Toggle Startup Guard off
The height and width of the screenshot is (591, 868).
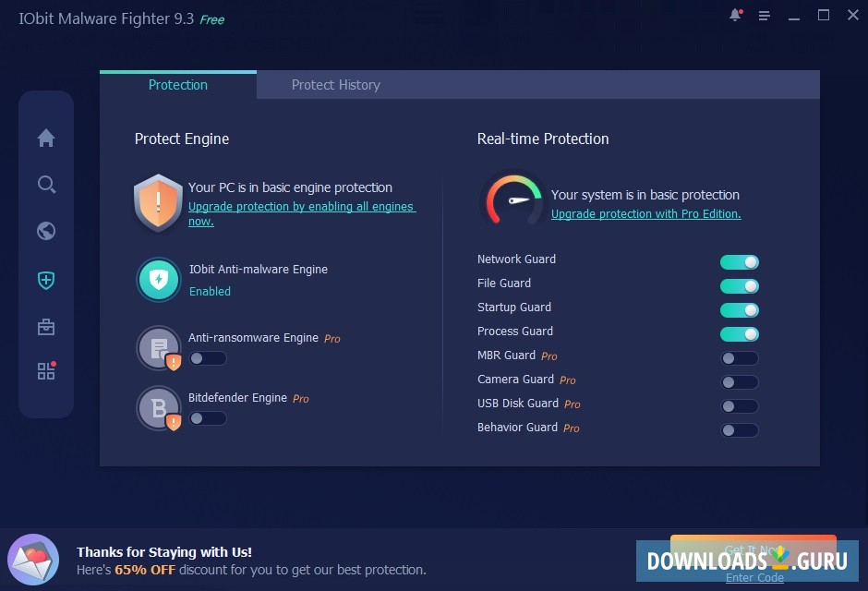[x=739, y=310]
